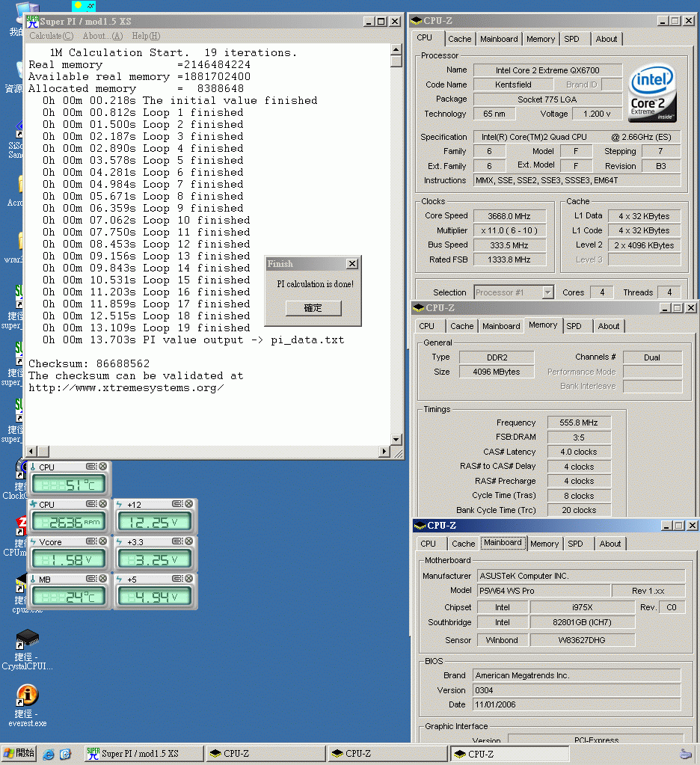Click title bar icon of Mainboard CPU-Z window
The image size is (700, 765).
click(x=420, y=526)
